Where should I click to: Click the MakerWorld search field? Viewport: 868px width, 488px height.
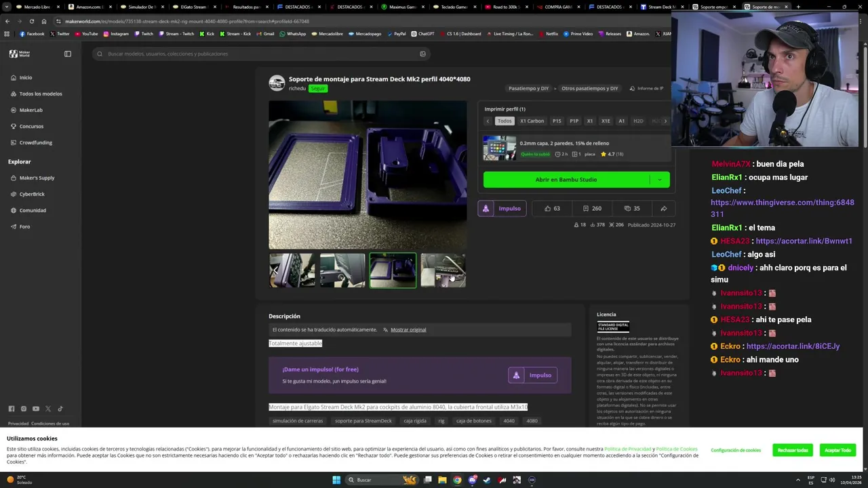261,54
